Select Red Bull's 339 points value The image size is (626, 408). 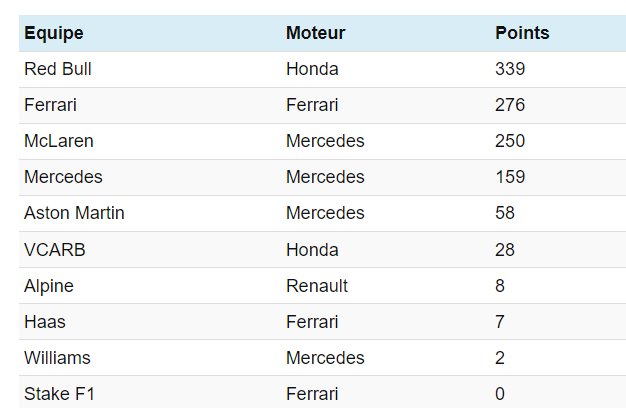tap(510, 69)
